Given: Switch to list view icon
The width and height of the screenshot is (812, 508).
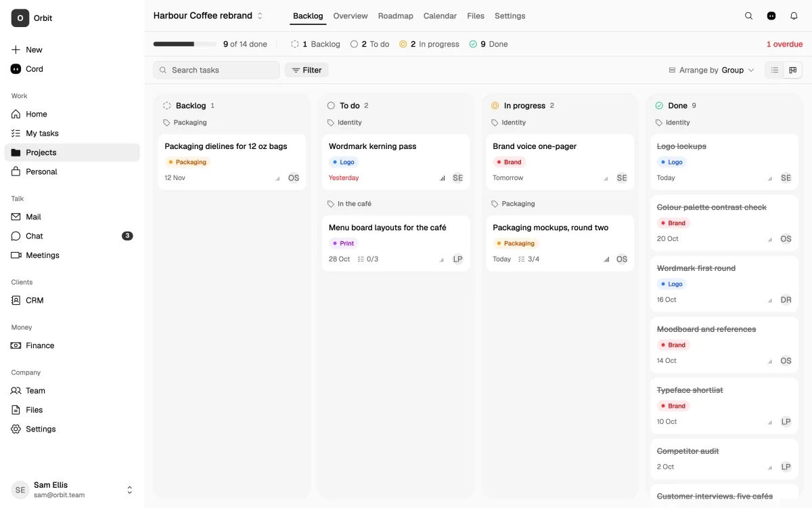Looking at the screenshot, I should point(775,70).
